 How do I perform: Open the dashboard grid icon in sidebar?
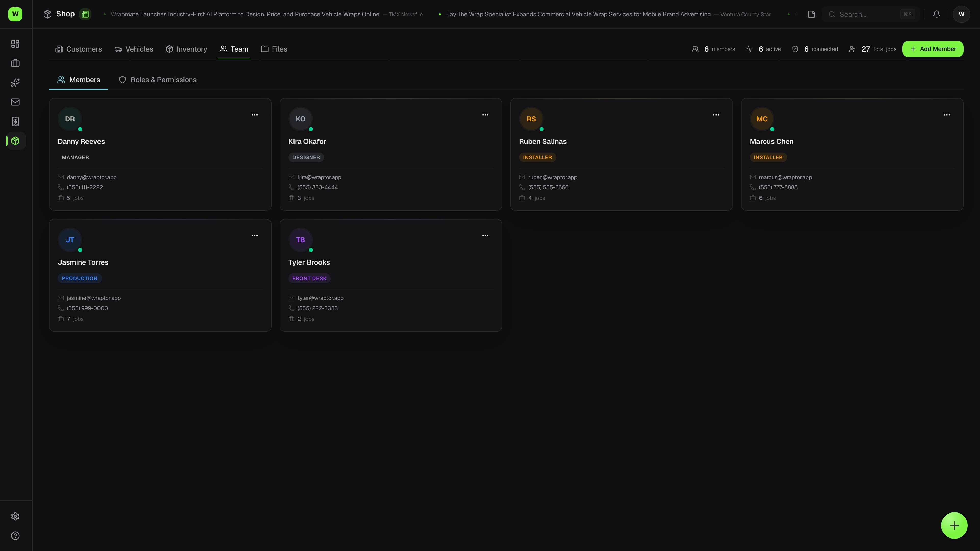click(15, 44)
